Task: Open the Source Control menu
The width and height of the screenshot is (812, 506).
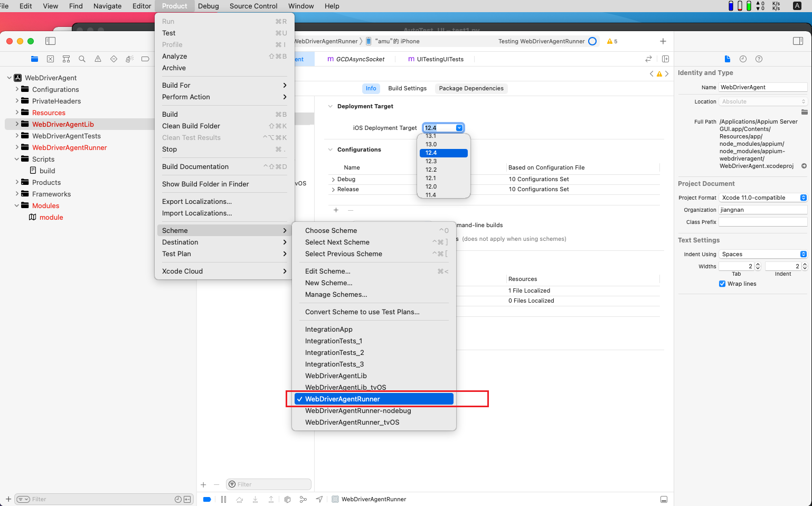Action: pyautogui.click(x=253, y=6)
